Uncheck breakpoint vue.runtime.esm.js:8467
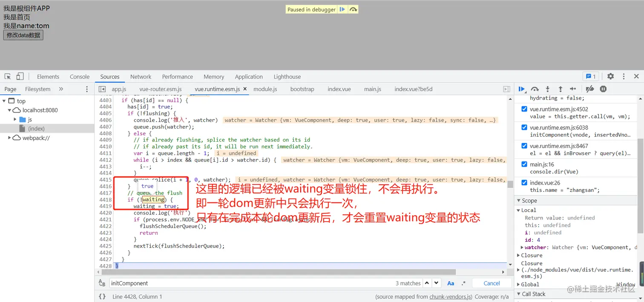Viewport: 644px width, 302px height. pos(524,146)
